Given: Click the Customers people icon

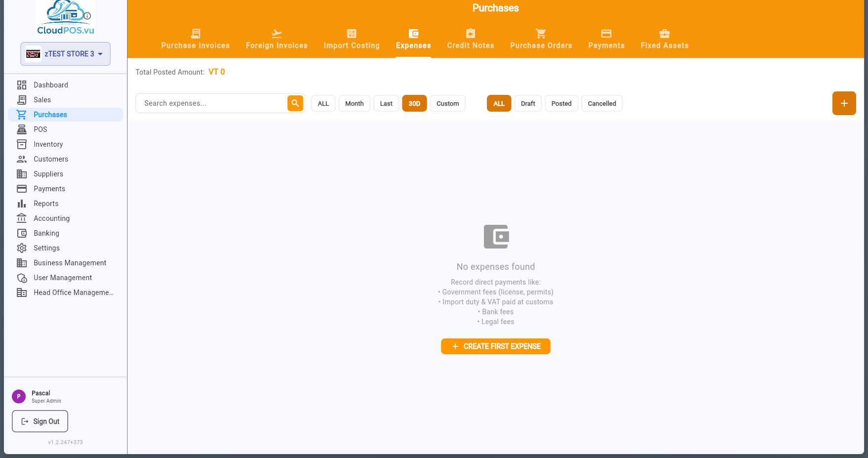Looking at the screenshot, I should [22, 159].
